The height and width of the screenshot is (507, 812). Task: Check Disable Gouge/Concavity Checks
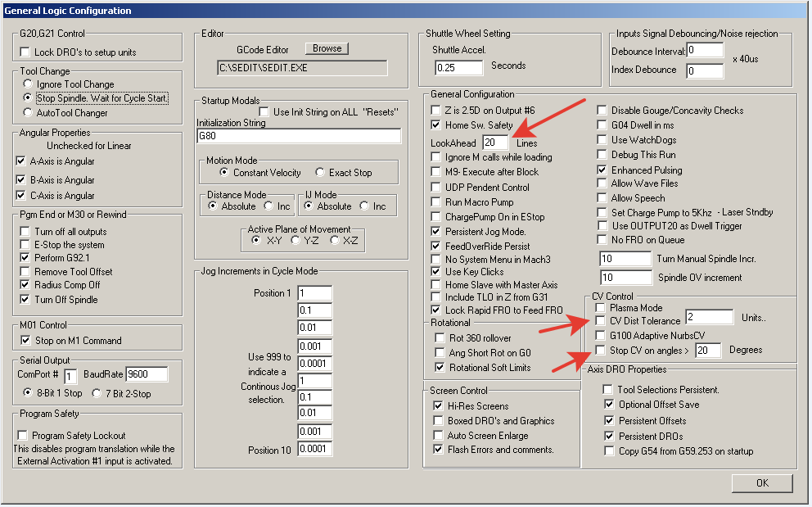(602, 110)
